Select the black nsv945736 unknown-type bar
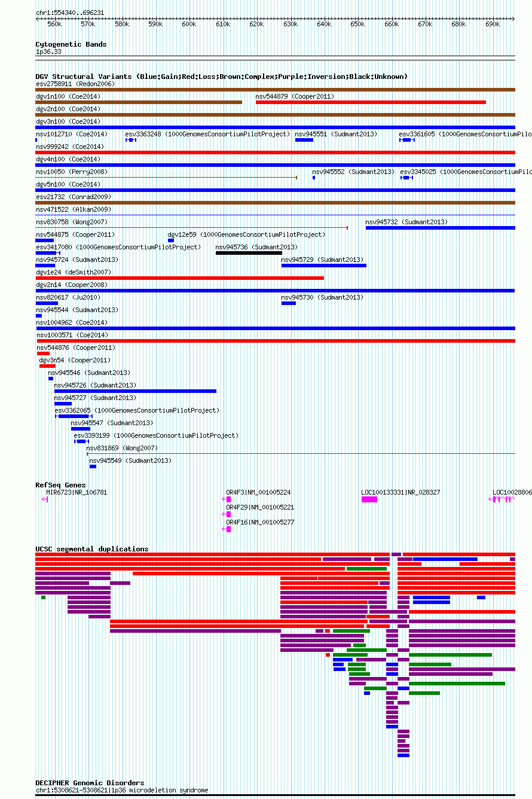 [249, 253]
